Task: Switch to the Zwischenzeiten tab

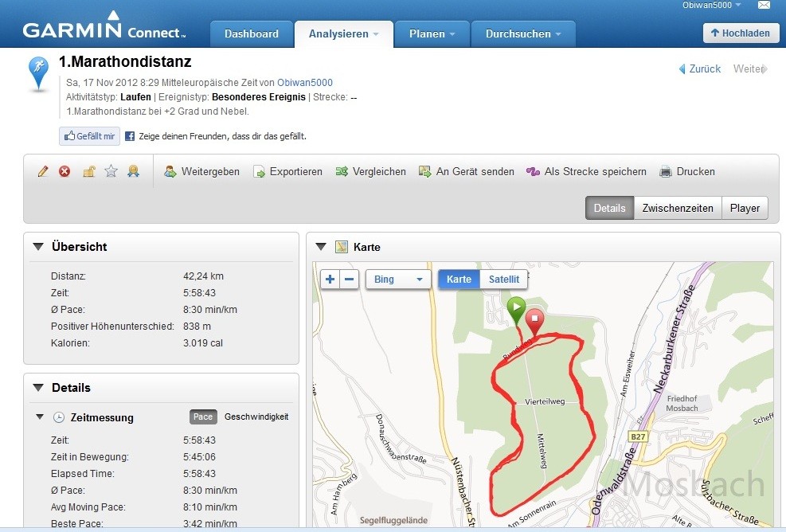Action: pos(678,208)
